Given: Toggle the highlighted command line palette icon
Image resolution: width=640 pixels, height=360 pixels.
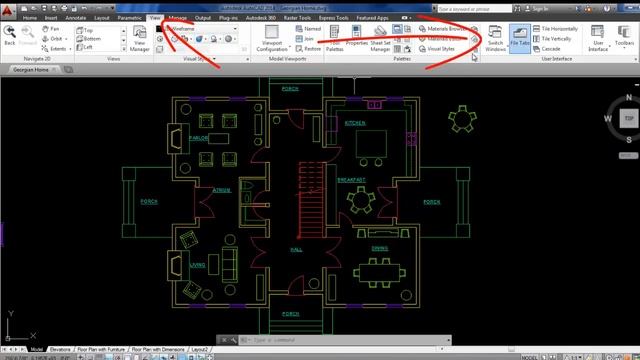Looking at the screenshot, I should click(397, 29).
